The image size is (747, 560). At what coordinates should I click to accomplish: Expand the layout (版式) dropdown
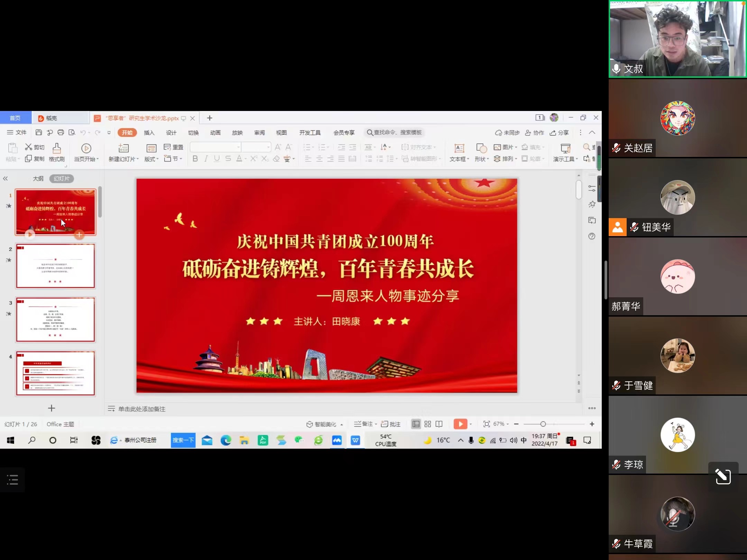click(x=151, y=159)
